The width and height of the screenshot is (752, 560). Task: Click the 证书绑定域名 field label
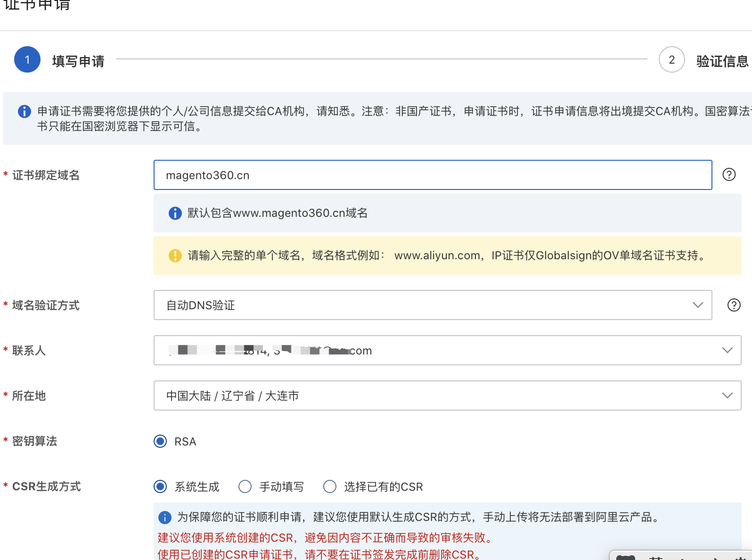tap(46, 175)
